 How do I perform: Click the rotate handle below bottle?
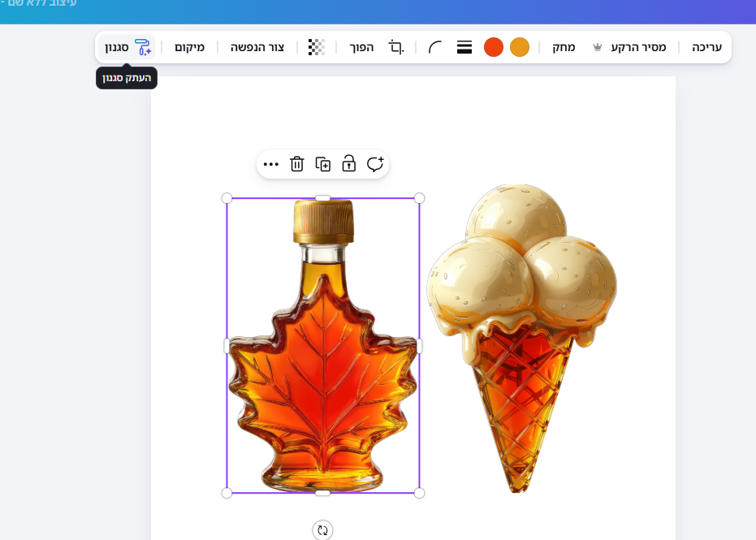click(x=322, y=530)
